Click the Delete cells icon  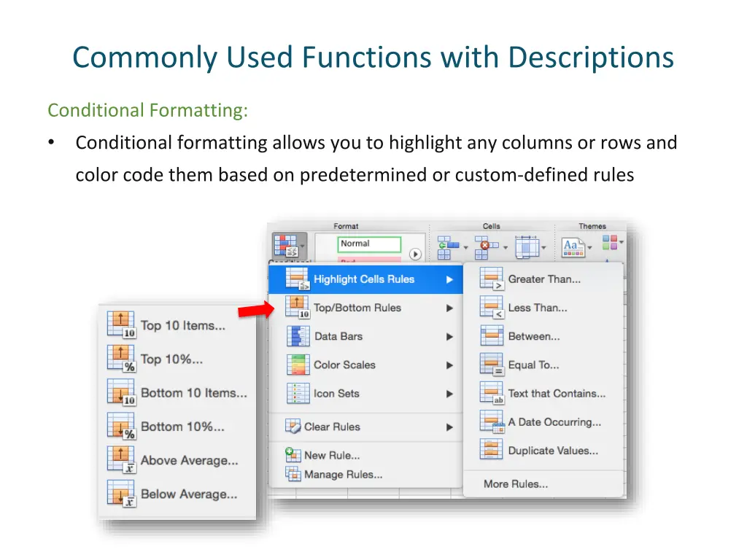487,248
